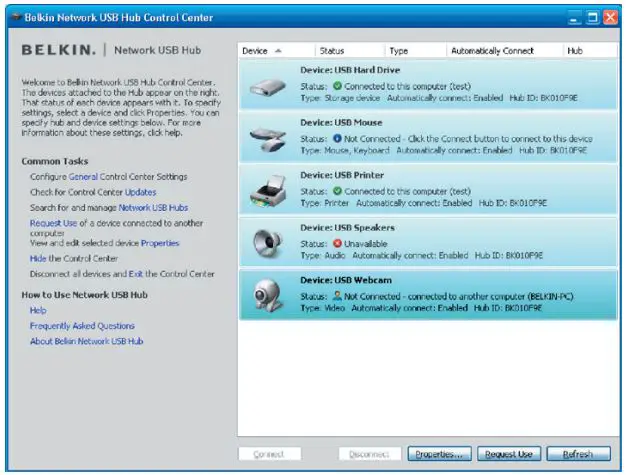Click the Belkin title bar application icon
The image size is (626, 475).
(16, 17)
